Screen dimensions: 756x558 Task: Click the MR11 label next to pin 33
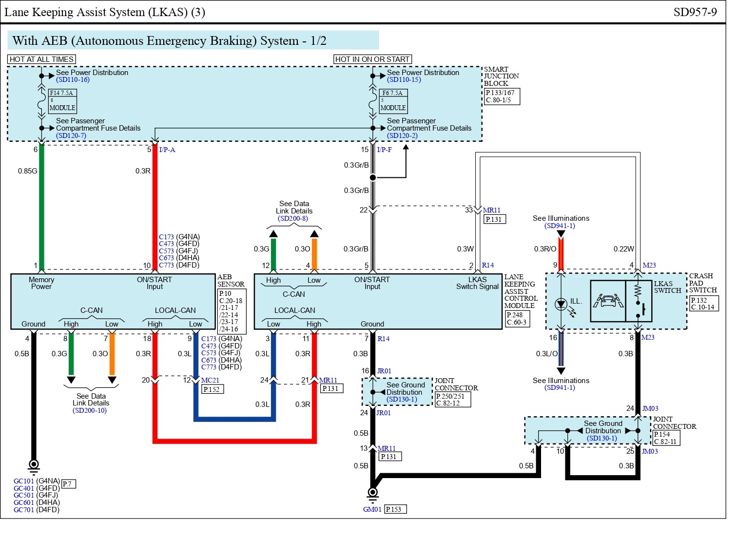(491, 211)
